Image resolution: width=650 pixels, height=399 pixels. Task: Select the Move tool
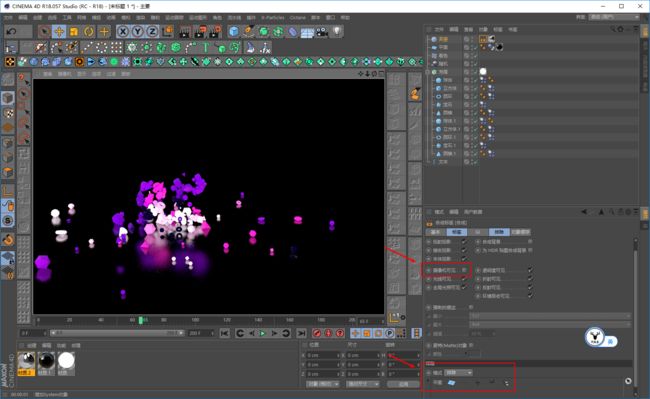(x=59, y=31)
